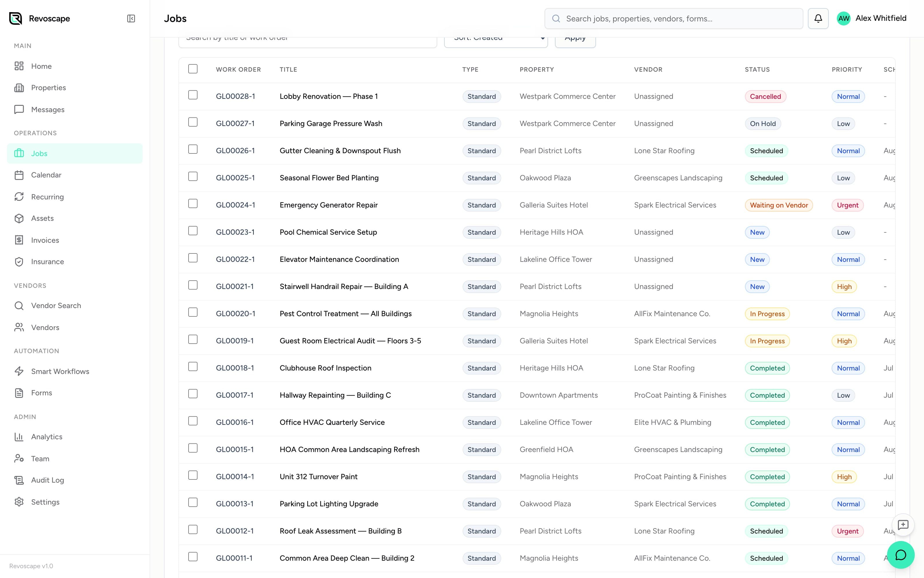
Task: Check the GL00024-1 row checkbox
Action: tap(193, 203)
